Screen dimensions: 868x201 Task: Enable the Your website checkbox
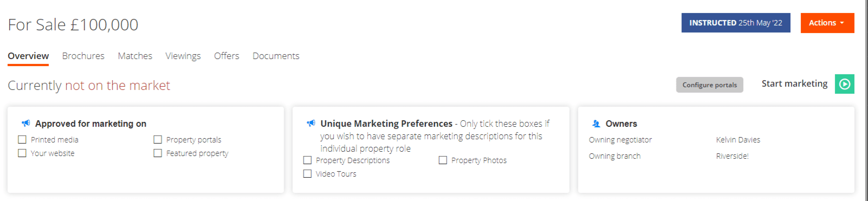[x=22, y=153]
